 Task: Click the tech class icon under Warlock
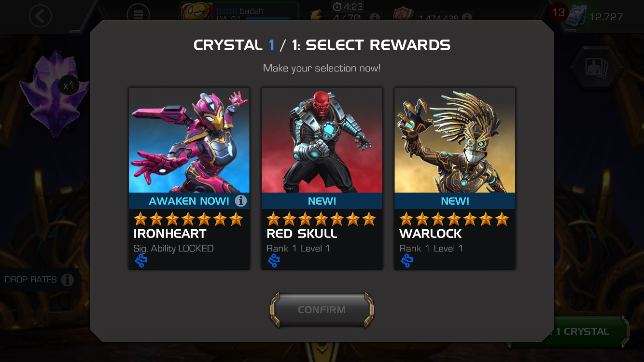[x=406, y=261]
